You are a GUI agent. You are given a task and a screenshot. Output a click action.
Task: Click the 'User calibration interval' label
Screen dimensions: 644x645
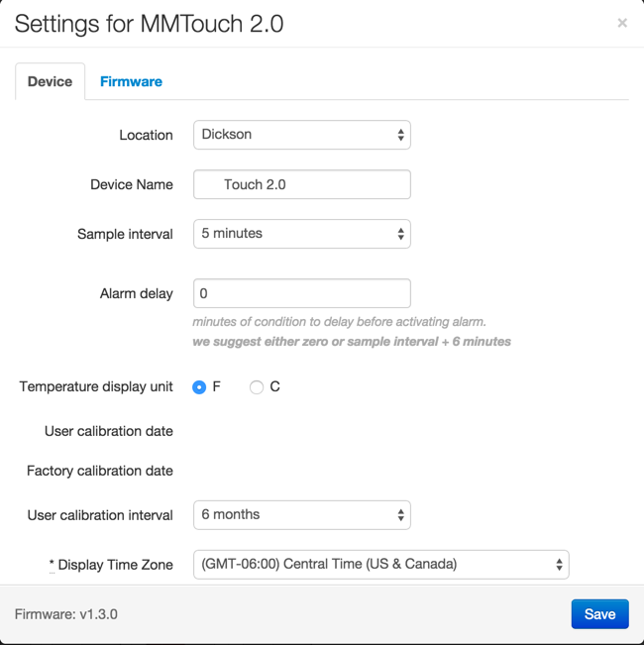pos(100,515)
